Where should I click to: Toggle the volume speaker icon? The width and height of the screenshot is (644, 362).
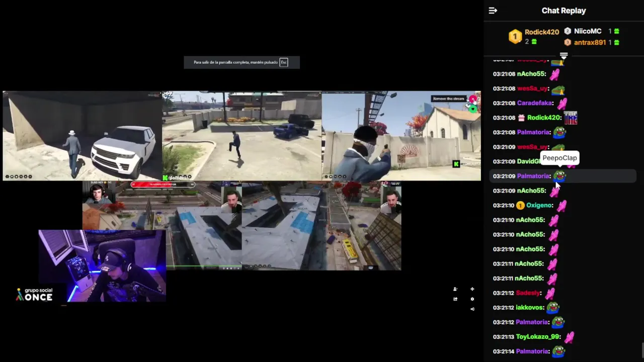472,309
